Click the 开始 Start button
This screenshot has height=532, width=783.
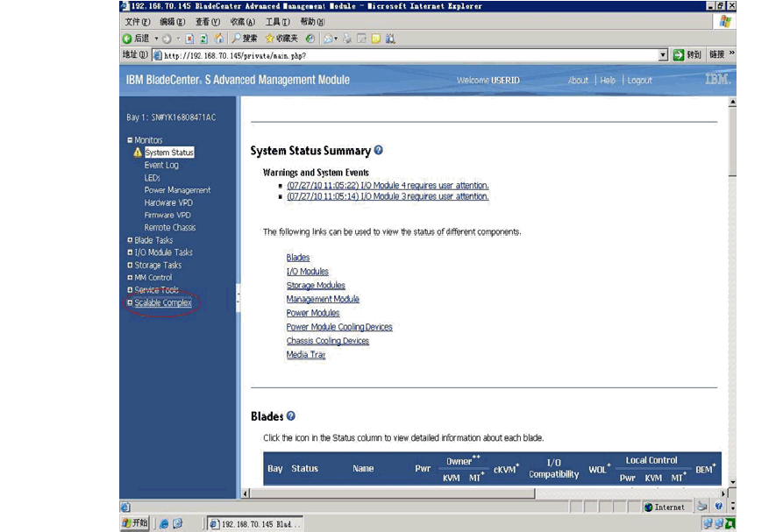click(135, 523)
